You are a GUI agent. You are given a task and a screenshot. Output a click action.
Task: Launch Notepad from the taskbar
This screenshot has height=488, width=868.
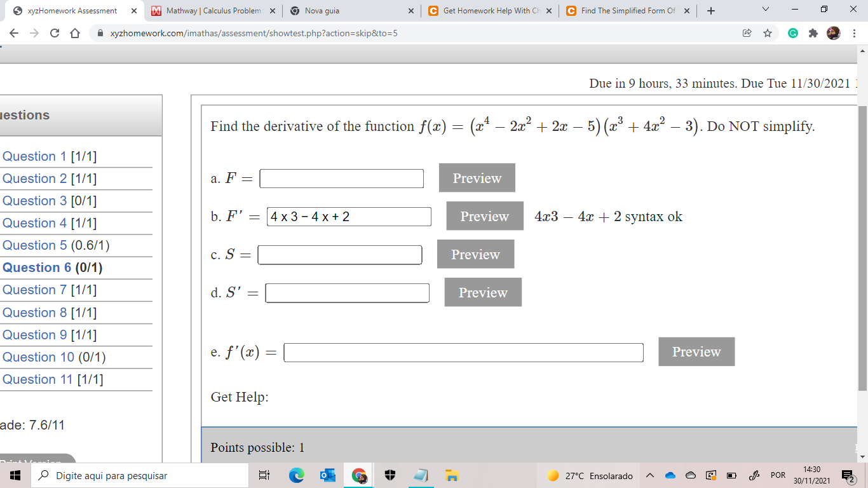(421, 475)
